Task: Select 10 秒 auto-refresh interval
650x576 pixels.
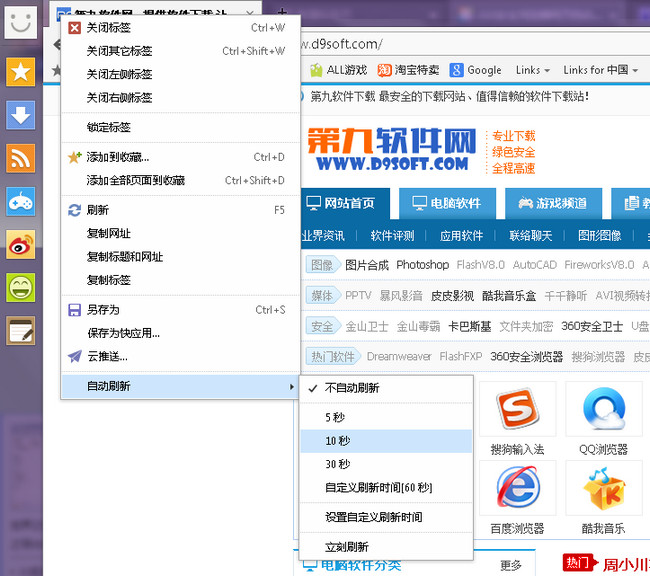Action: pyautogui.click(x=386, y=440)
